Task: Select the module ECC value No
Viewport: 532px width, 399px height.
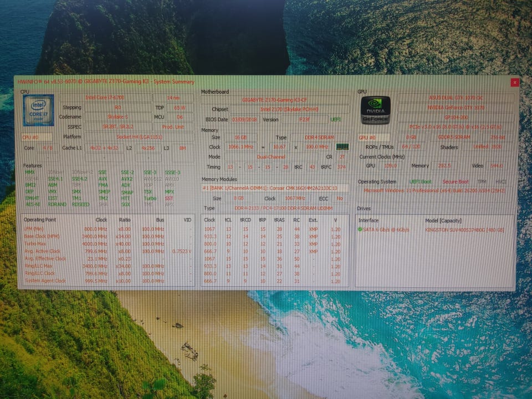Action: point(340,198)
